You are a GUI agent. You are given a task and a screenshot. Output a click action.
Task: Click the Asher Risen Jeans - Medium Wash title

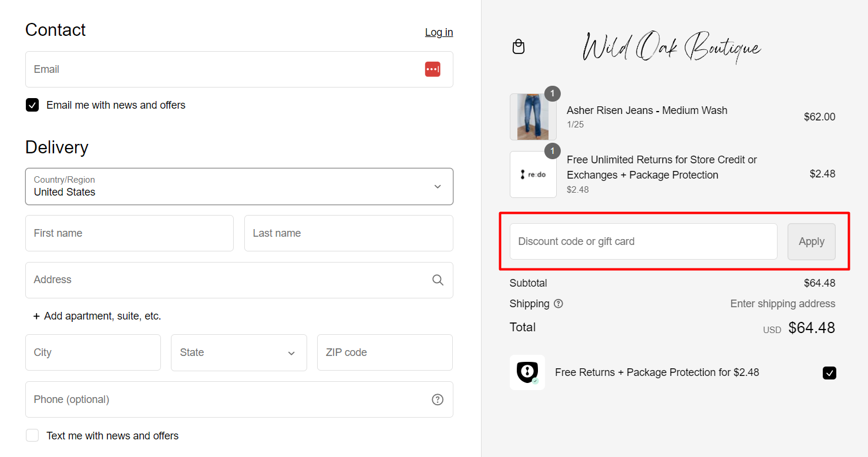pyautogui.click(x=647, y=110)
